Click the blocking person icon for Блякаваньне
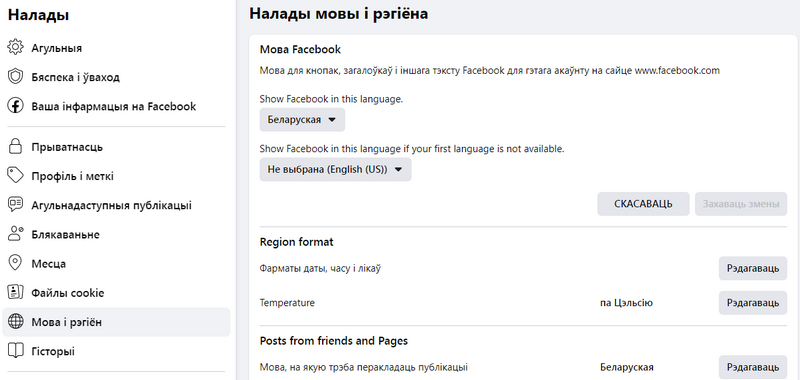800x380 pixels. 15,234
